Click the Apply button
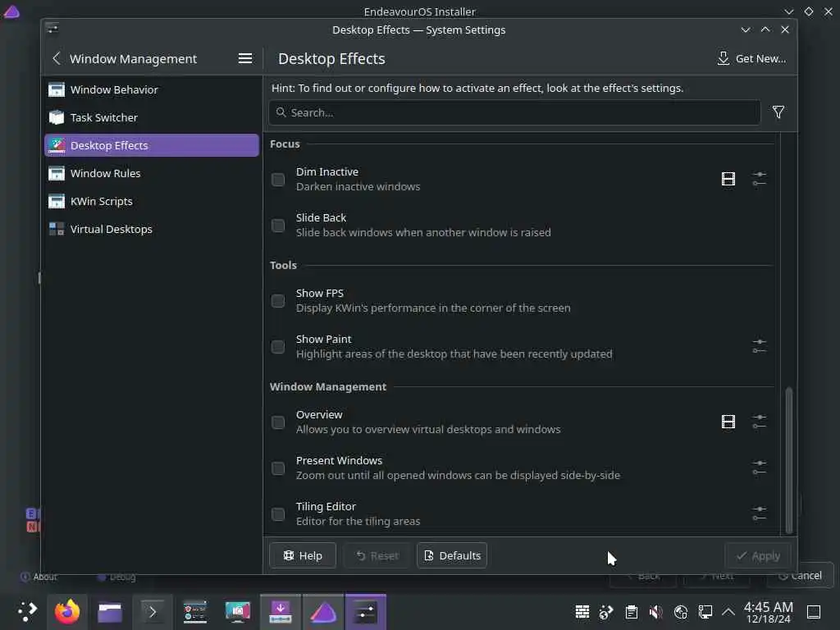Viewport: 840px width, 630px height. [757, 555]
